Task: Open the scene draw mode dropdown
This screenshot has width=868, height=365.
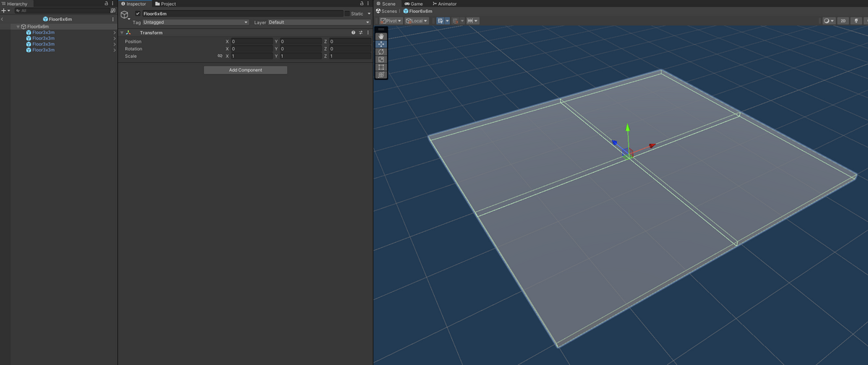Action: [x=829, y=21]
